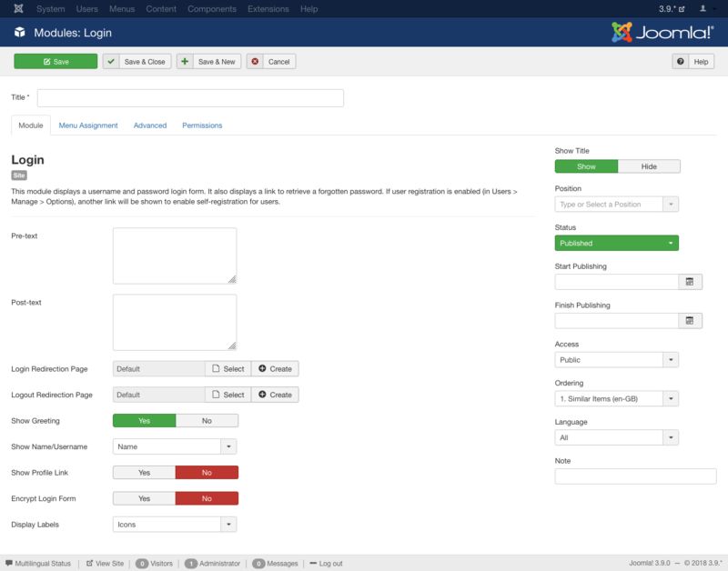Set Show Greeting to No
Screen dimensions: 728x571
[207, 421]
